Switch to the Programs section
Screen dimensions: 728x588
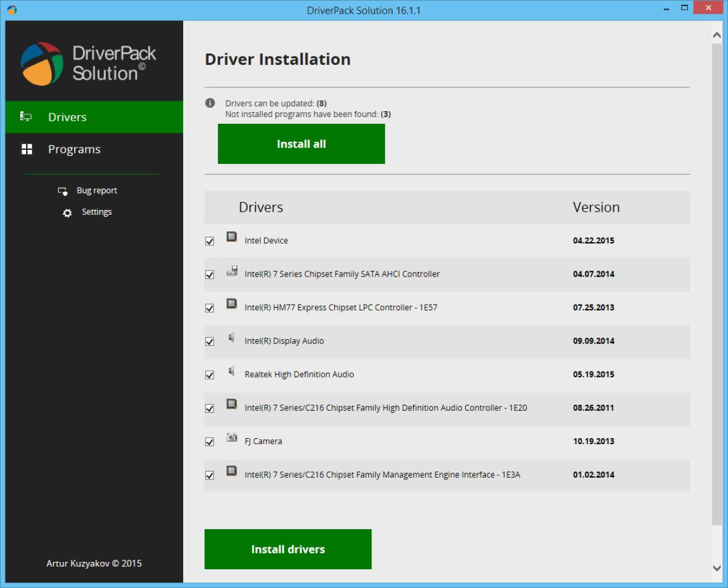[x=74, y=149]
